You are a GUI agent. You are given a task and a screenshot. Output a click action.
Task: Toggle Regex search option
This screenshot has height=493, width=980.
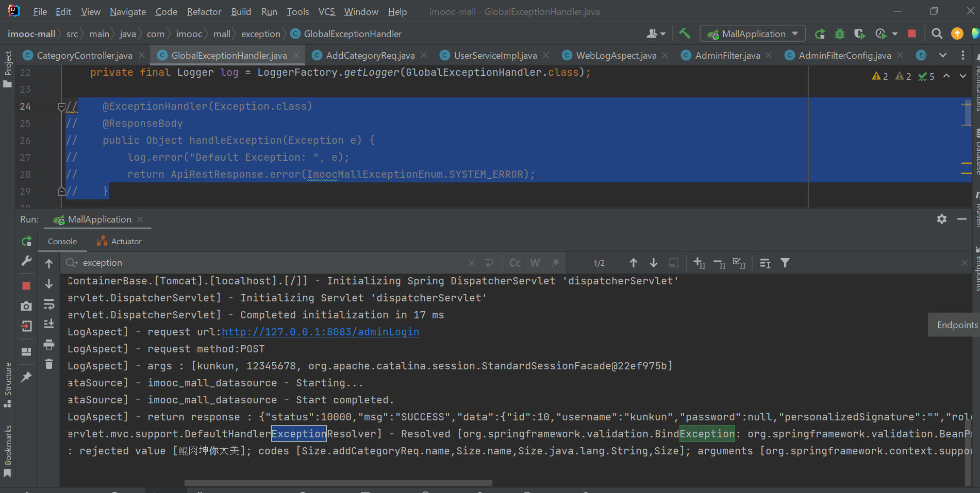tap(555, 263)
